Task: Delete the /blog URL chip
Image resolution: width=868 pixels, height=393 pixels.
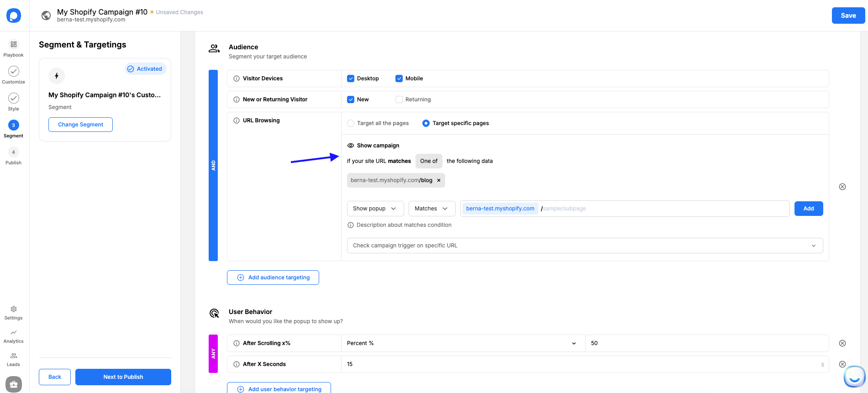Action: tap(439, 180)
